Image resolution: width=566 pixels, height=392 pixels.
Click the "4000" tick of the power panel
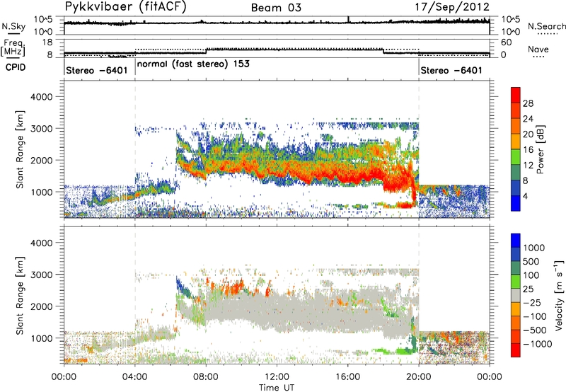[43, 97]
